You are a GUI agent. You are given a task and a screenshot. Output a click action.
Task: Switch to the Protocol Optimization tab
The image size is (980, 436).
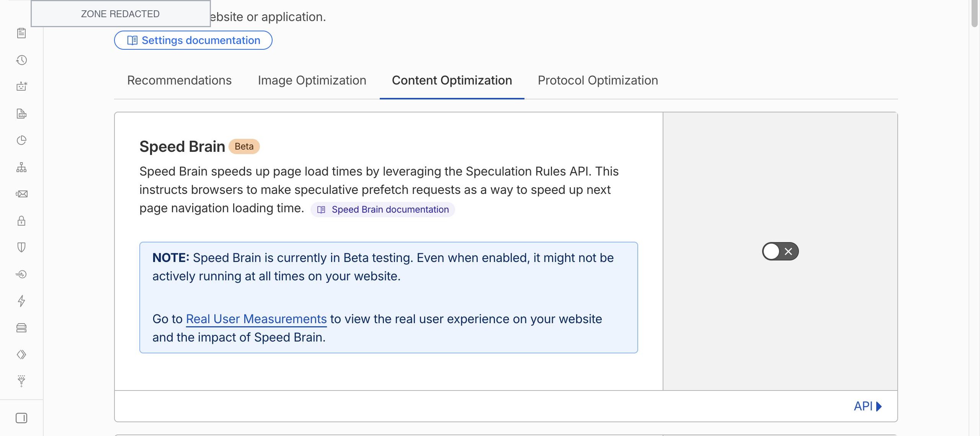pyautogui.click(x=598, y=80)
